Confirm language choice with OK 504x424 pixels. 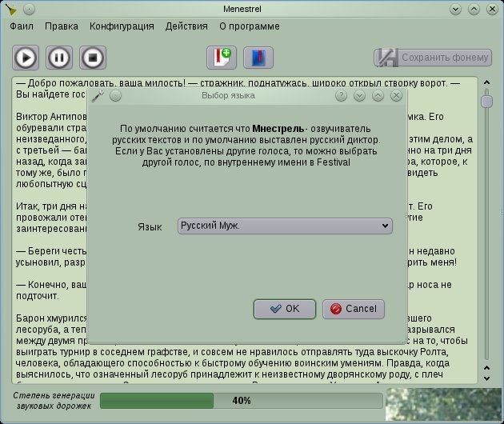click(285, 309)
